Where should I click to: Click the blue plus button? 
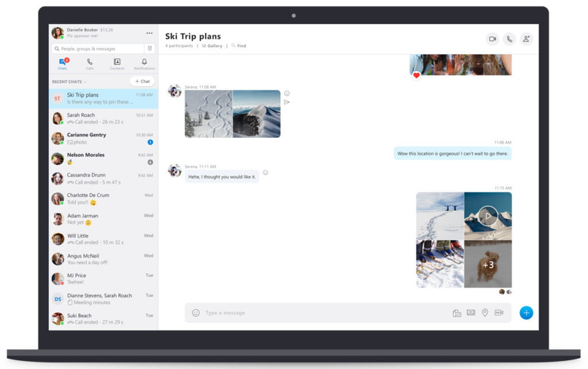pos(526,313)
